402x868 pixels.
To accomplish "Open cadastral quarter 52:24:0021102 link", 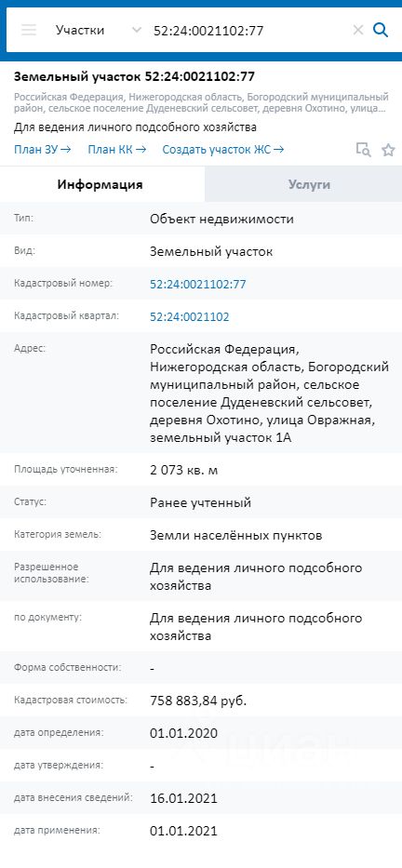I will coord(190,317).
